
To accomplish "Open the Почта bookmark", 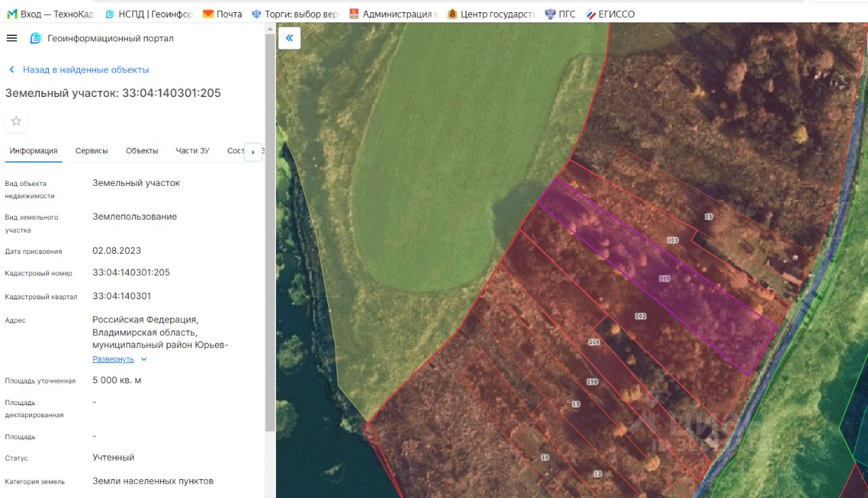I will tap(222, 14).
